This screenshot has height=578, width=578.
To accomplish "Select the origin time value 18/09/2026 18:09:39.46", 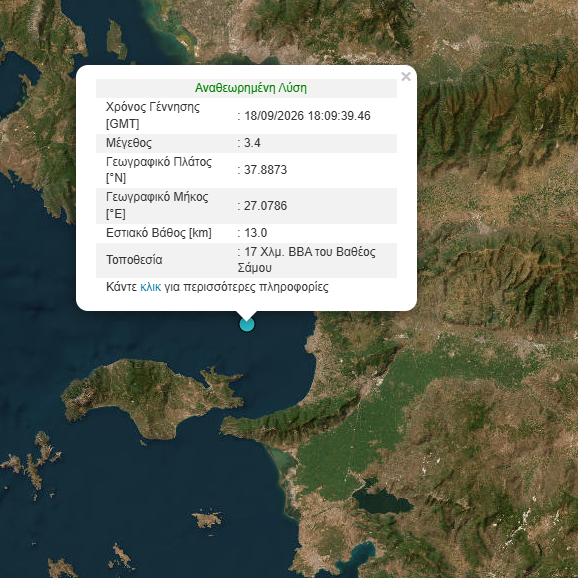I will pyautogui.click(x=307, y=116).
